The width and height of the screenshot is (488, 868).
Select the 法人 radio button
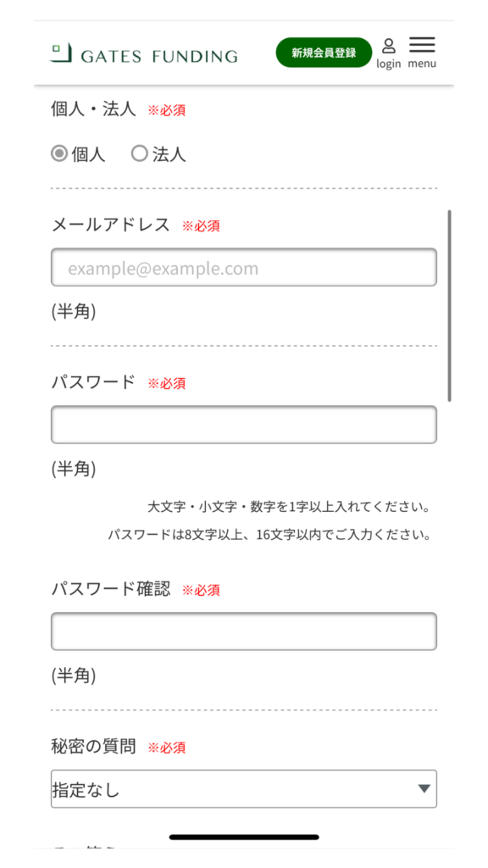tap(140, 154)
